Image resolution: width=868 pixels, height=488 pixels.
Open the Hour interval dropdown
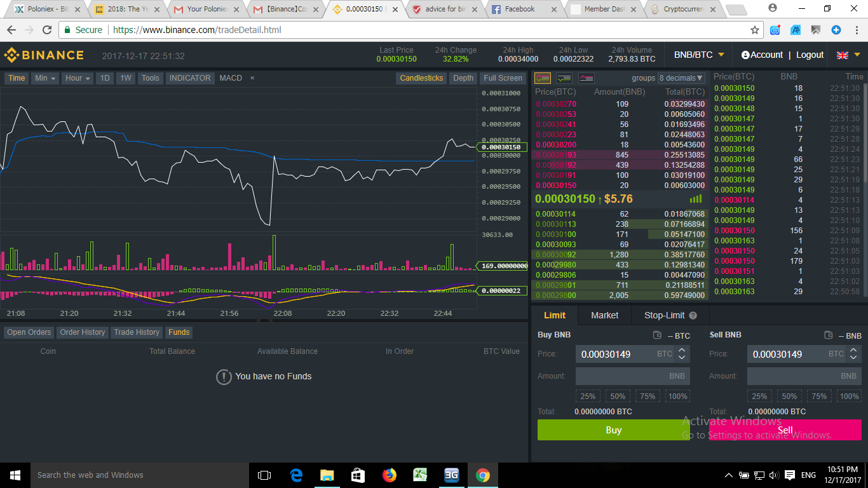click(78, 78)
